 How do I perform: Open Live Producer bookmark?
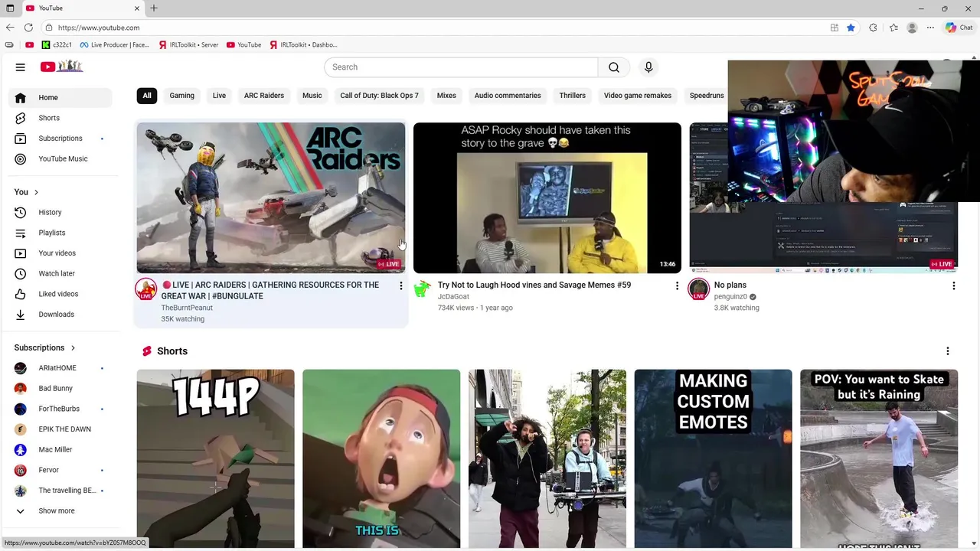[114, 45]
